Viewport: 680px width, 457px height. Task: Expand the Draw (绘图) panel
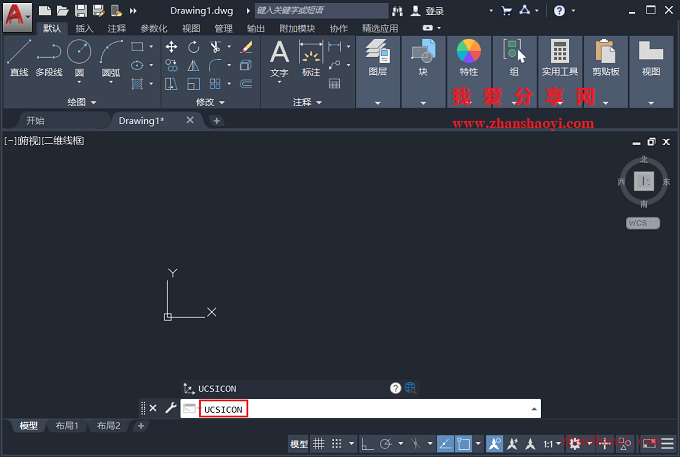(x=82, y=102)
